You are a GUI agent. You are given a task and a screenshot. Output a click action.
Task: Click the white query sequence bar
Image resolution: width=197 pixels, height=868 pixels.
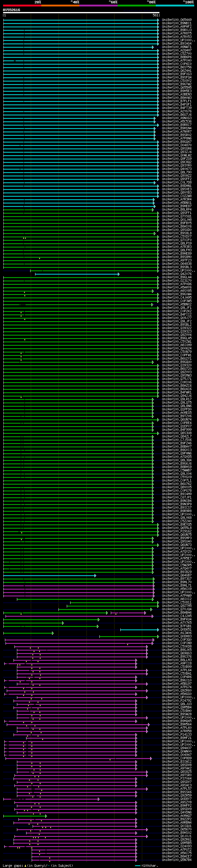[x=81, y=13]
